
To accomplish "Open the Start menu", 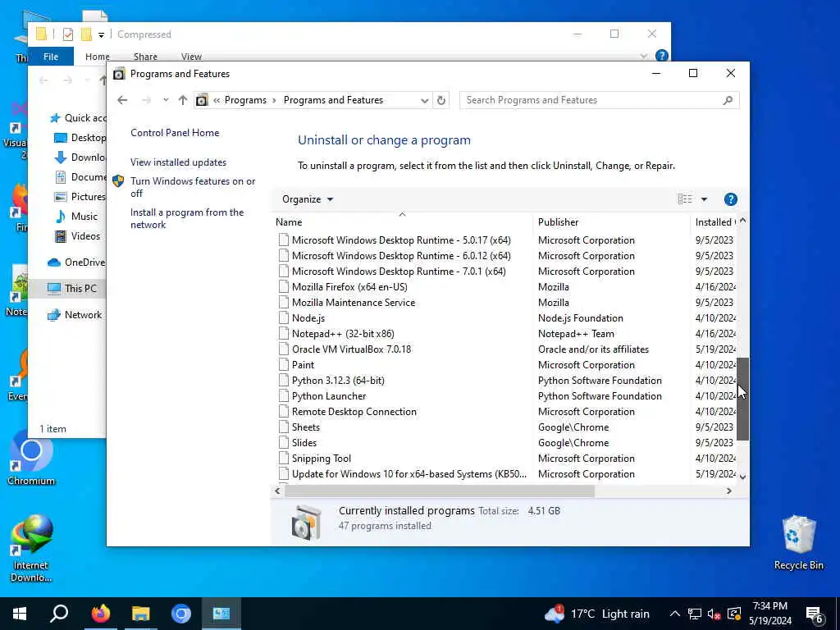I will pyautogui.click(x=20, y=614).
